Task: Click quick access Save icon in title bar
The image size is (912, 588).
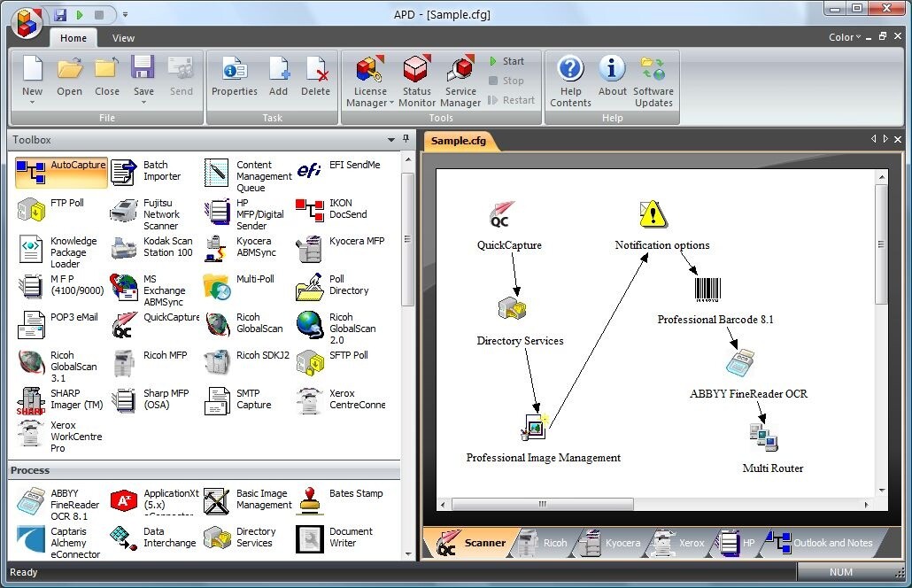Action: pos(60,14)
